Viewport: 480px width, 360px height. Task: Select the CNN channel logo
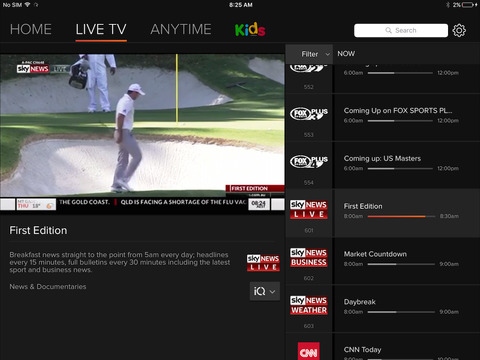pyautogui.click(x=309, y=351)
